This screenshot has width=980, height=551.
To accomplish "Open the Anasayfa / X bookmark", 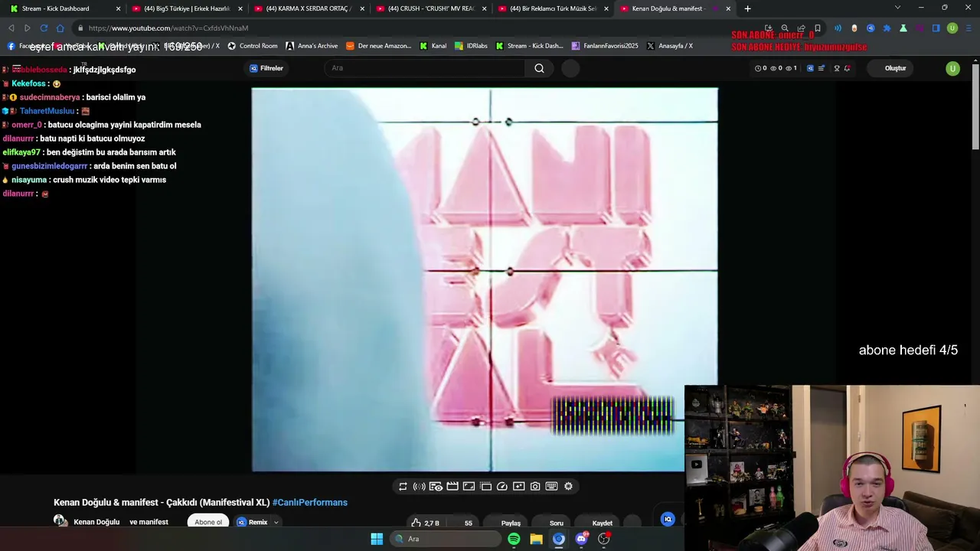I will tap(670, 46).
